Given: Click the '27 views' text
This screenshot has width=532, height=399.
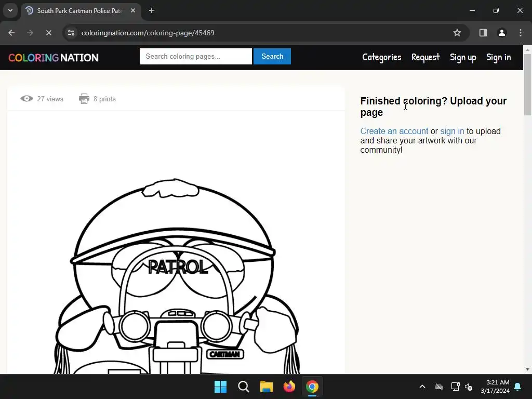Looking at the screenshot, I should pos(50,99).
